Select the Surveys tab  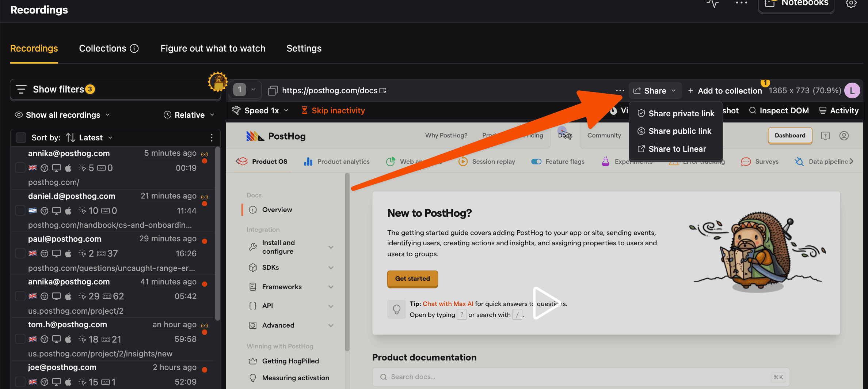click(759, 161)
